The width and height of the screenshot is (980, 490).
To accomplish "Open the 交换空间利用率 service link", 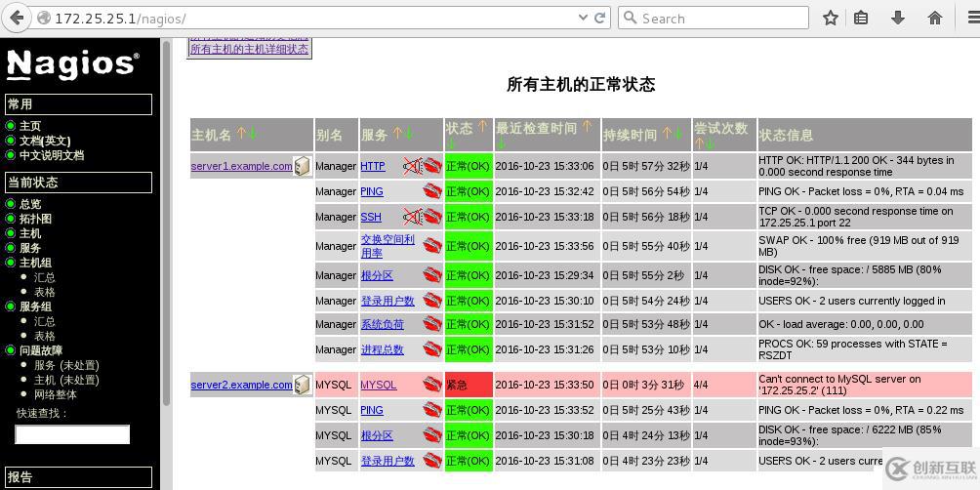I will click(388, 246).
